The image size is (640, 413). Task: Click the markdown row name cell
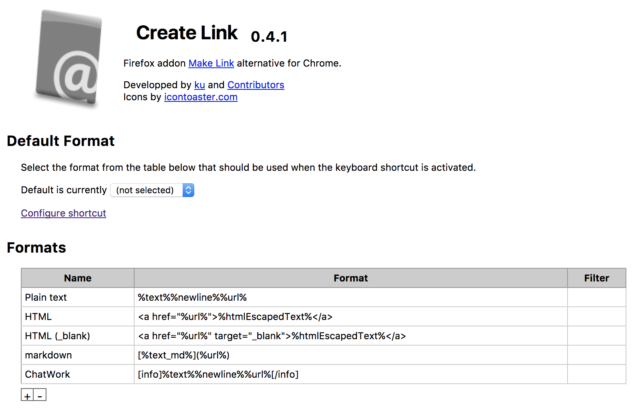(78, 355)
